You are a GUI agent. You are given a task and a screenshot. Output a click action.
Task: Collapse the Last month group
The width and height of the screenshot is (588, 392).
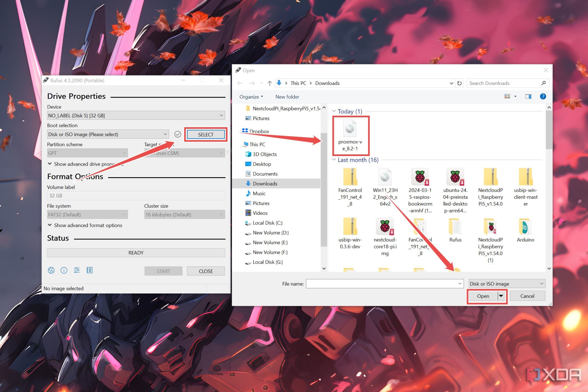pos(334,160)
